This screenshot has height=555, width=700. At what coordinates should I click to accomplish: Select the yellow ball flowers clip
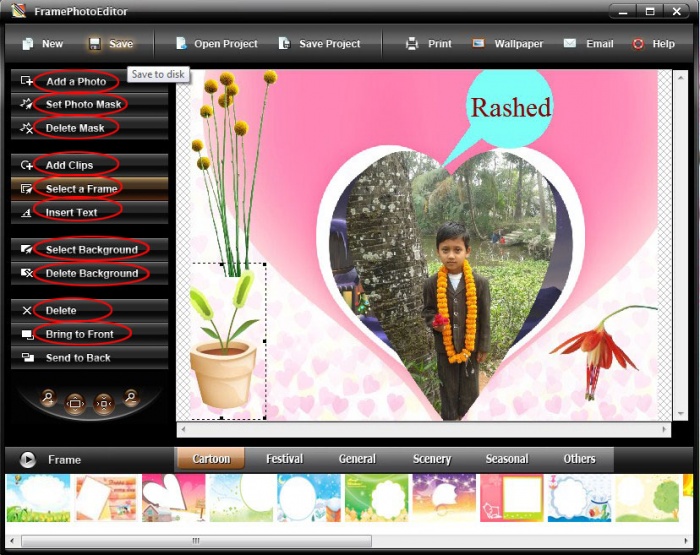232,171
